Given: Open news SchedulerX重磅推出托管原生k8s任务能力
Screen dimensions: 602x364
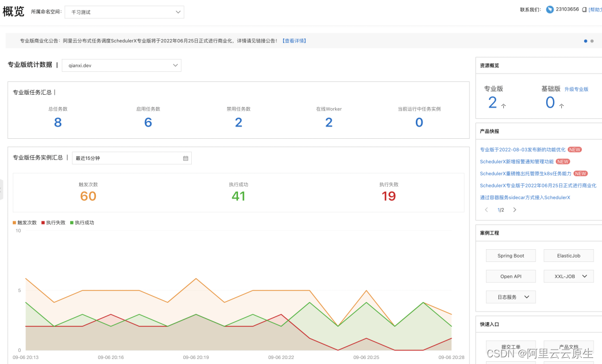Looking at the screenshot, I should [x=526, y=173].
